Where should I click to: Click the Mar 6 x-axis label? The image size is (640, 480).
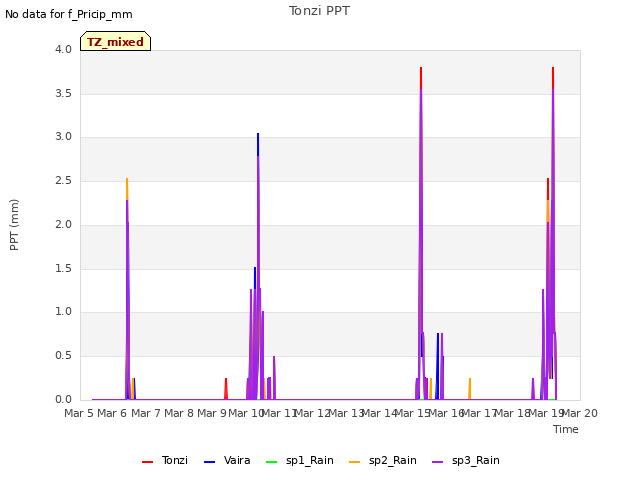113,413
